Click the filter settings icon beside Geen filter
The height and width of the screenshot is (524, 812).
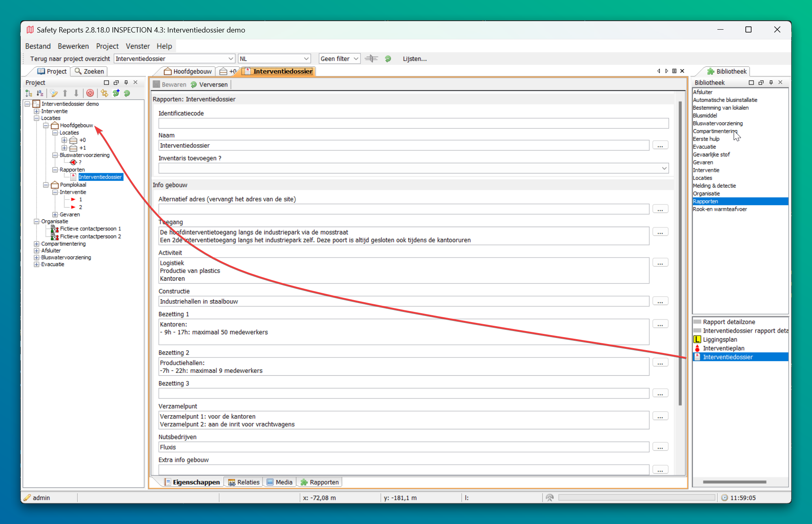pyautogui.click(x=371, y=59)
